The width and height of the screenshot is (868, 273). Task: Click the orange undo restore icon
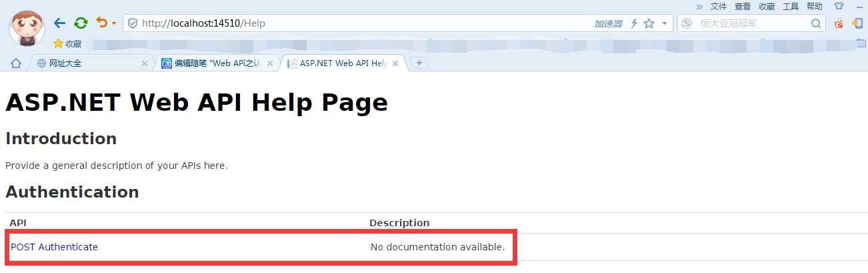(101, 23)
